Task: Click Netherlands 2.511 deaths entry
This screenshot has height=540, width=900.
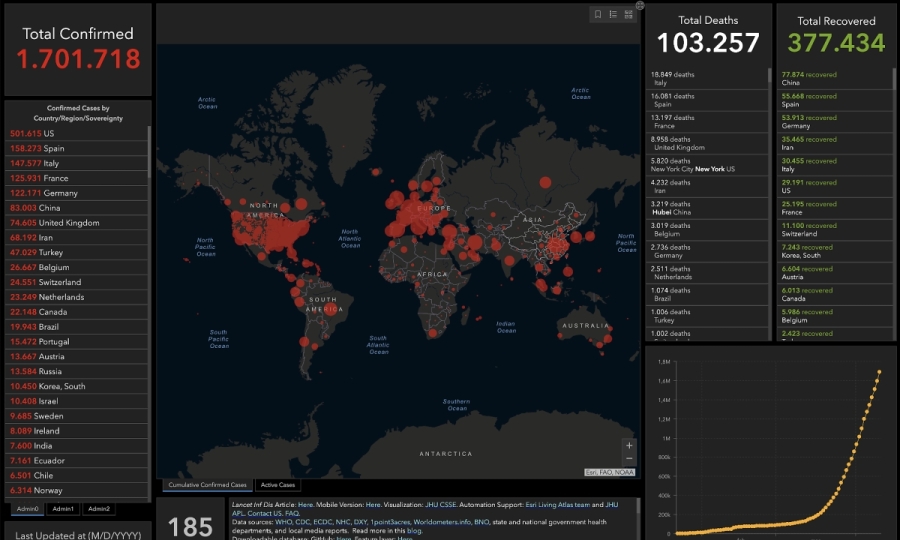Action: pyautogui.click(x=707, y=273)
